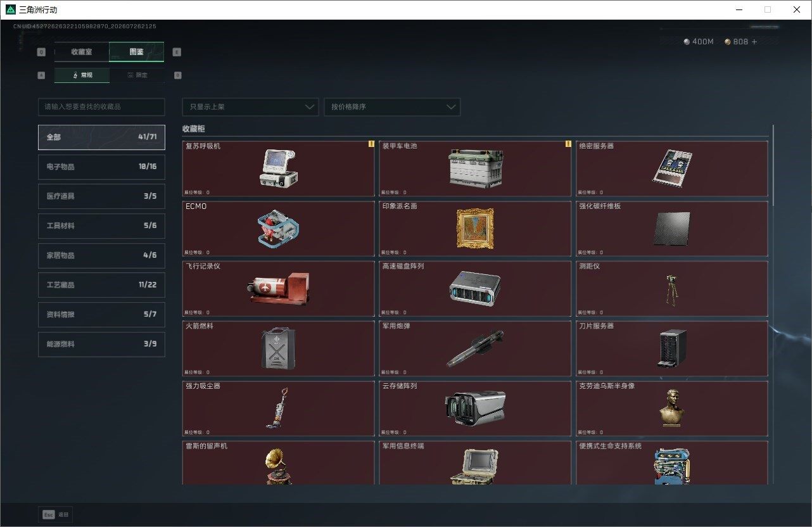The width and height of the screenshot is (812, 527).
Task: Open the 按价格降序 sort dropdown
Action: click(x=392, y=107)
